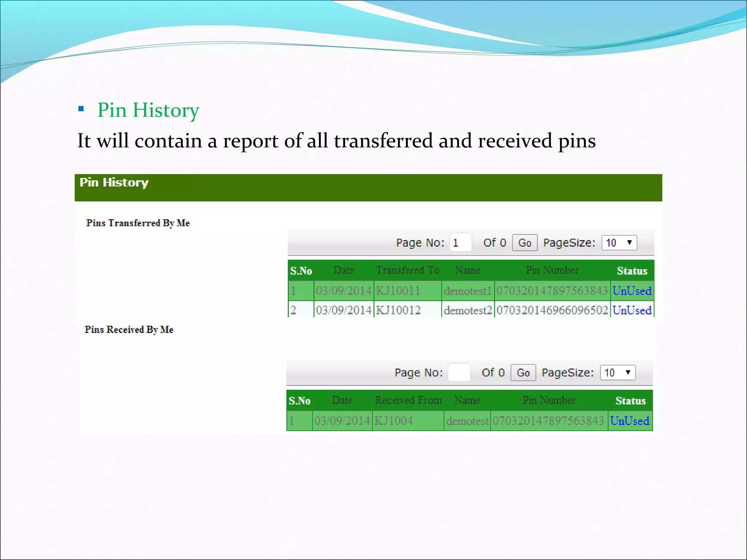Select cell KJ1004

pyautogui.click(x=408, y=421)
